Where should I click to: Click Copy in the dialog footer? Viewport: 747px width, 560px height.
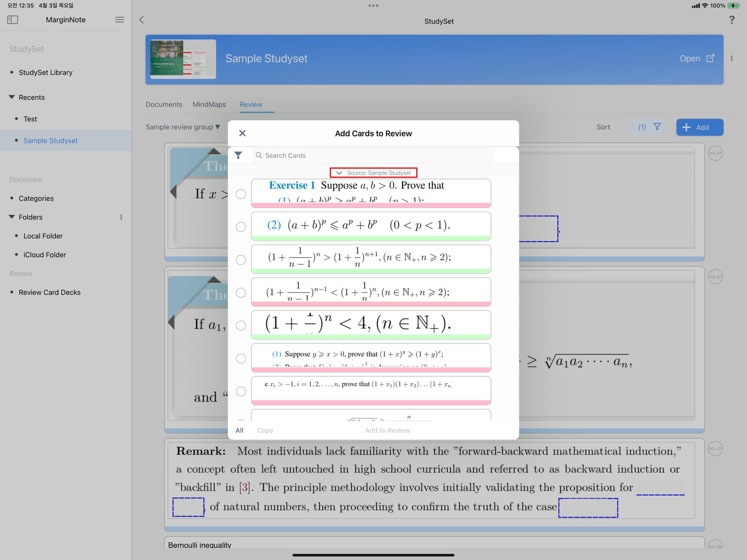pos(265,430)
